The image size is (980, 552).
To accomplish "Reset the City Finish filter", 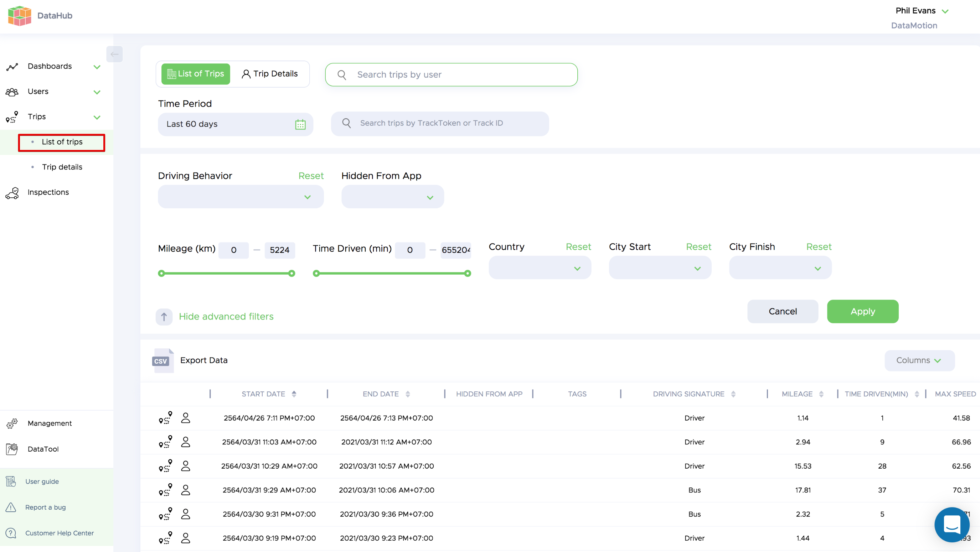I will click(819, 247).
